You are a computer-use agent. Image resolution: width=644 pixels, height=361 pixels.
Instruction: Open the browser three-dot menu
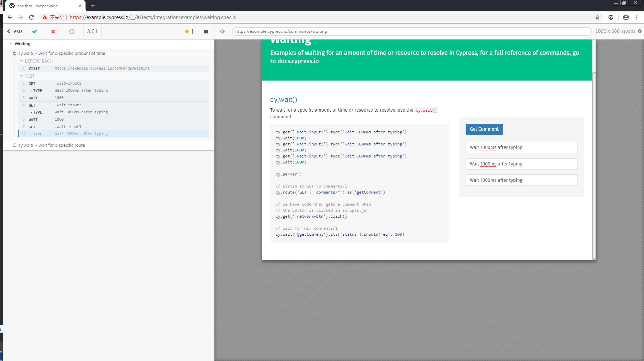pos(637,17)
